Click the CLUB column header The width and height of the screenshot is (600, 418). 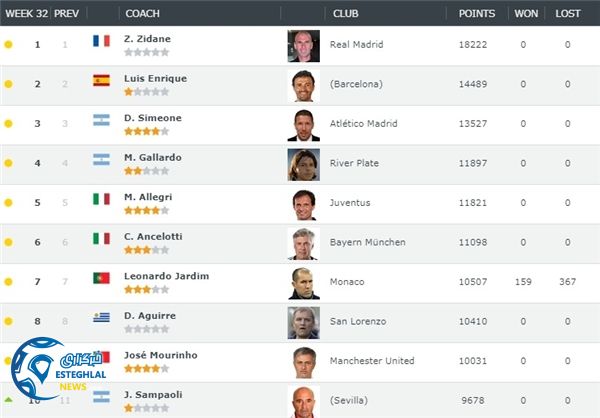(346, 14)
